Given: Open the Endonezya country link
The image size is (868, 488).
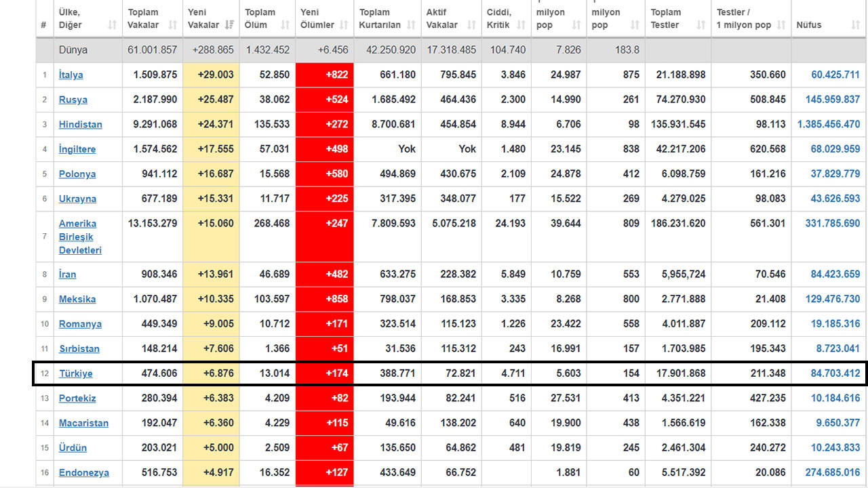Looking at the screenshot, I should [x=84, y=473].
